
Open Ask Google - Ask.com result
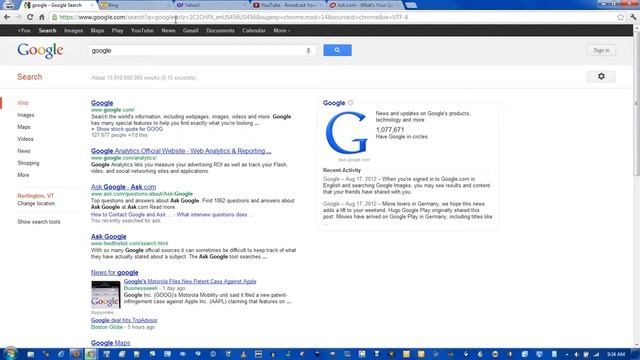123,187
